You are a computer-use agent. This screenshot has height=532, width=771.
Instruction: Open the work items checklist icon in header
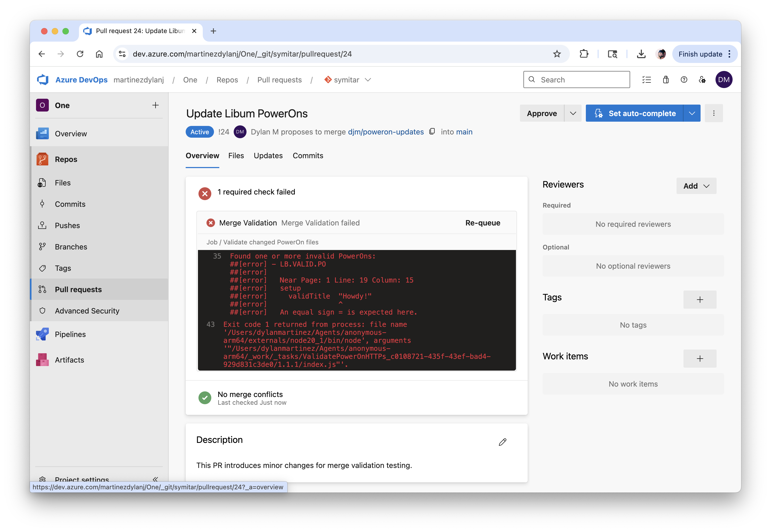click(x=646, y=80)
